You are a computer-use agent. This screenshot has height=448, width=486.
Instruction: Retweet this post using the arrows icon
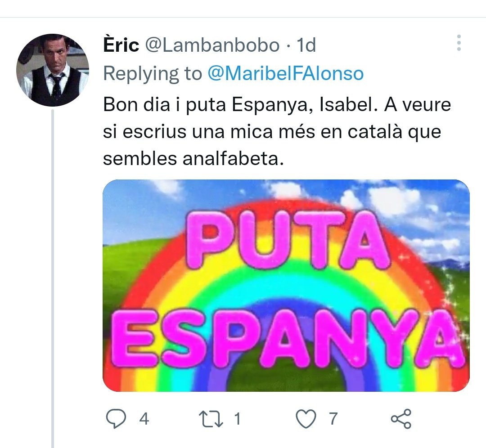pyautogui.click(x=211, y=419)
